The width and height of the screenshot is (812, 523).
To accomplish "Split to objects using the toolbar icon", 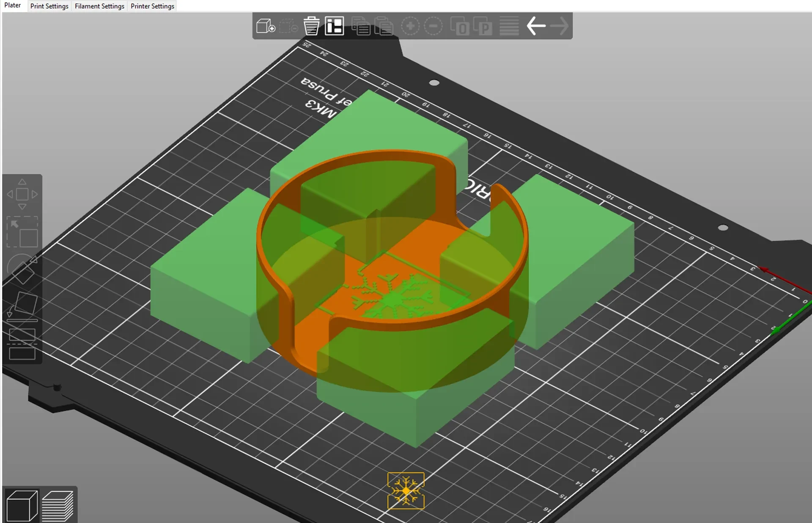I will [x=460, y=26].
